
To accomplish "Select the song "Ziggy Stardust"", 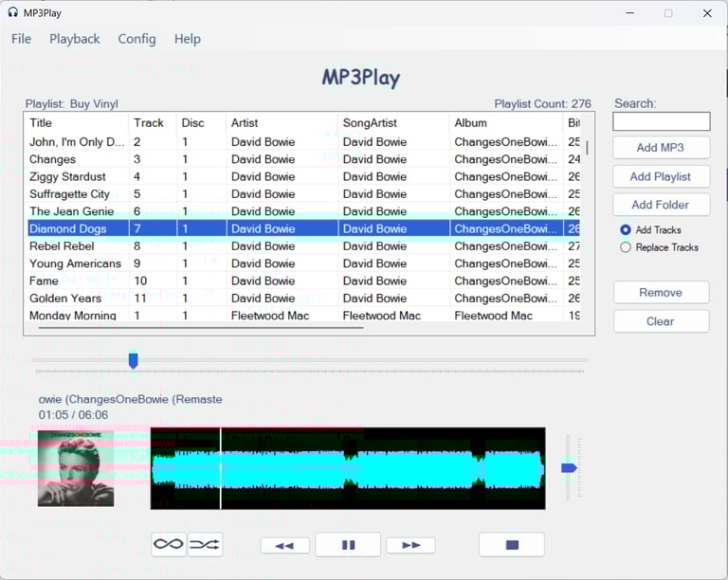I will 304,177.
